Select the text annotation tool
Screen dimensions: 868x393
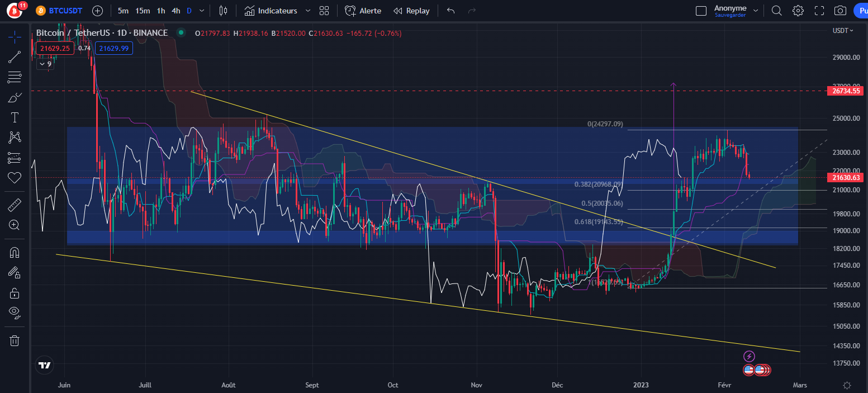14,117
